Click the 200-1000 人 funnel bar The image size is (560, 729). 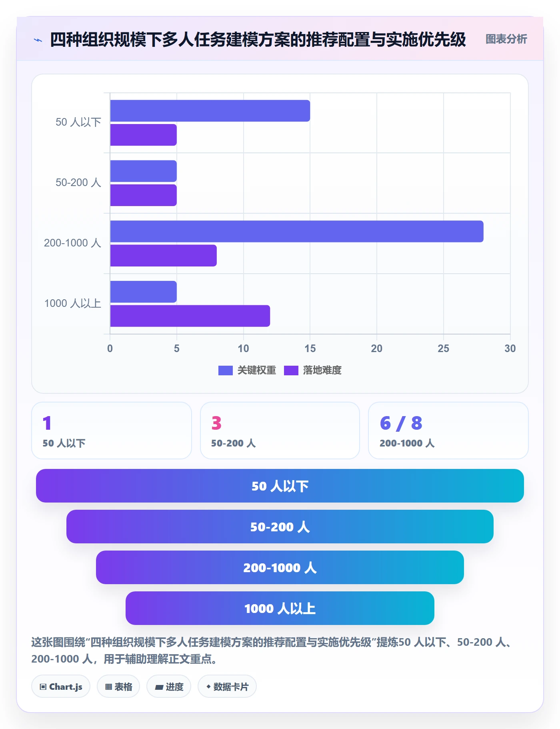tap(280, 567)
